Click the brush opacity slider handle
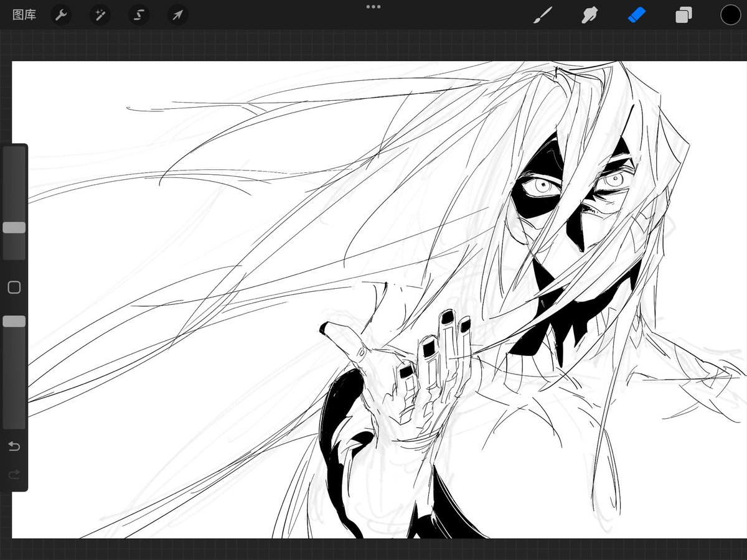The width and height of the screenshot is (747, 560). 14,321
